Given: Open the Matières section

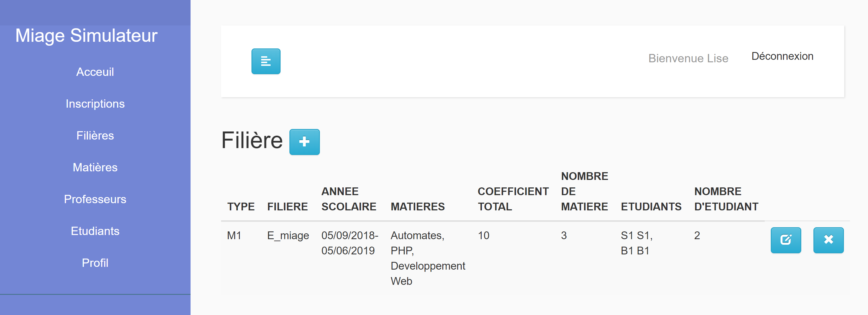Looking at the screenshot, I should [x=95, y=167].
